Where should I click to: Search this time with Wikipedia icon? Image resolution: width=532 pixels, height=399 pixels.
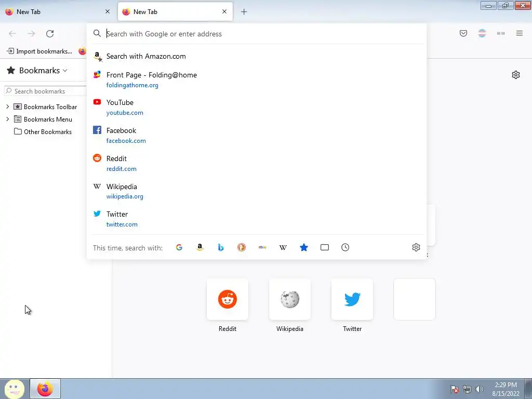pyautogui.click(x=283, y=247)
